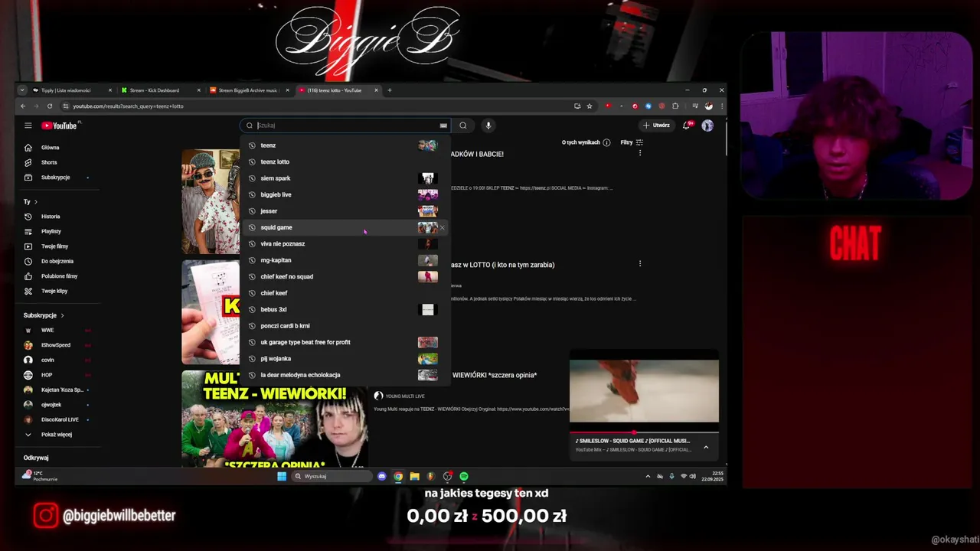Select the 'squid game' search suggestion

[x=345, y=227]
